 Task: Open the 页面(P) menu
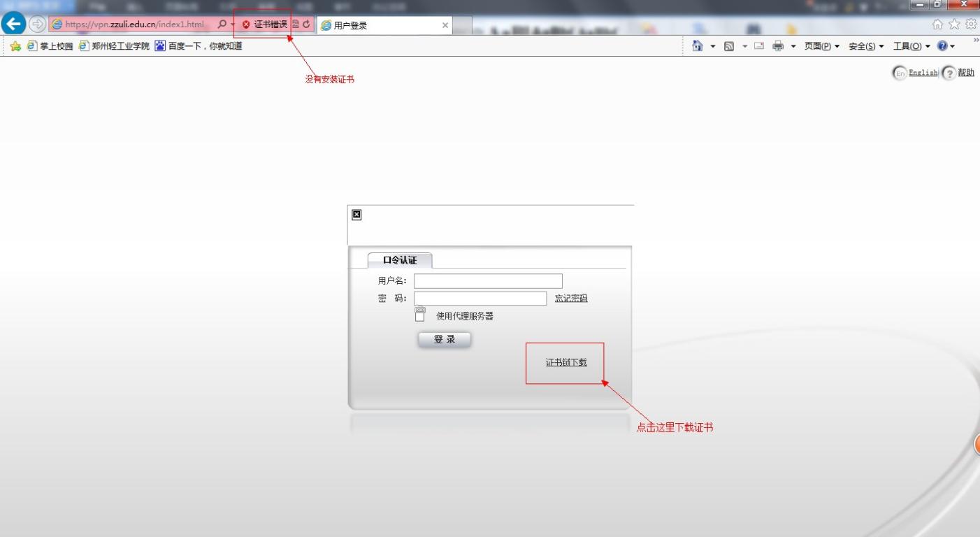pyautogui.click(x=822, y=46)
